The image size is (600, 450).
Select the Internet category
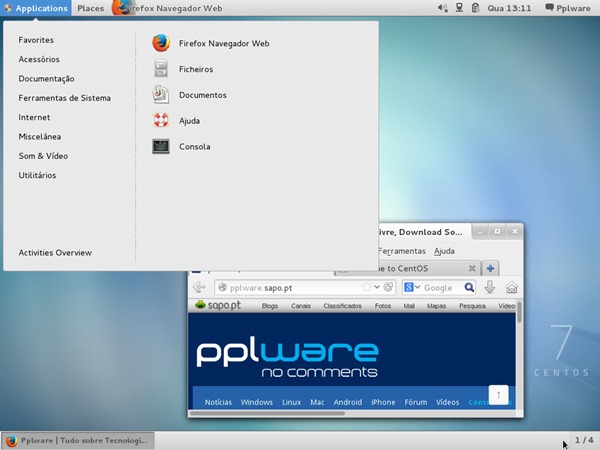(34, 117)
